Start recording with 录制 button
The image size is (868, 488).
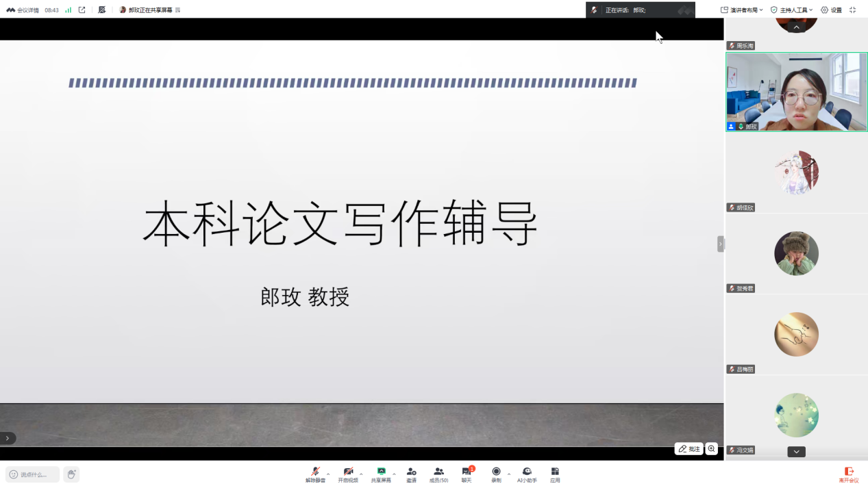pyautogui.click(x=496, y=474)
